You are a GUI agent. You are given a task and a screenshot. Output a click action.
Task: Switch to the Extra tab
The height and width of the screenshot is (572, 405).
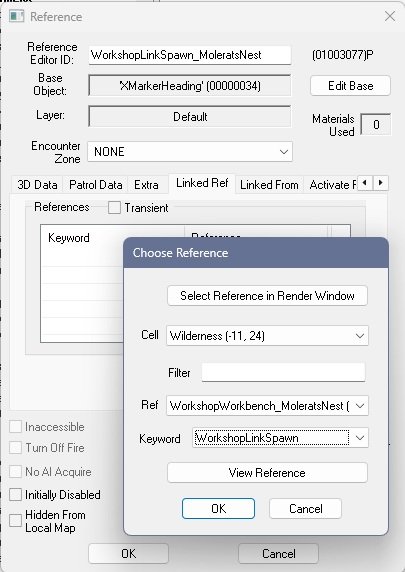(x=146, y=185)
